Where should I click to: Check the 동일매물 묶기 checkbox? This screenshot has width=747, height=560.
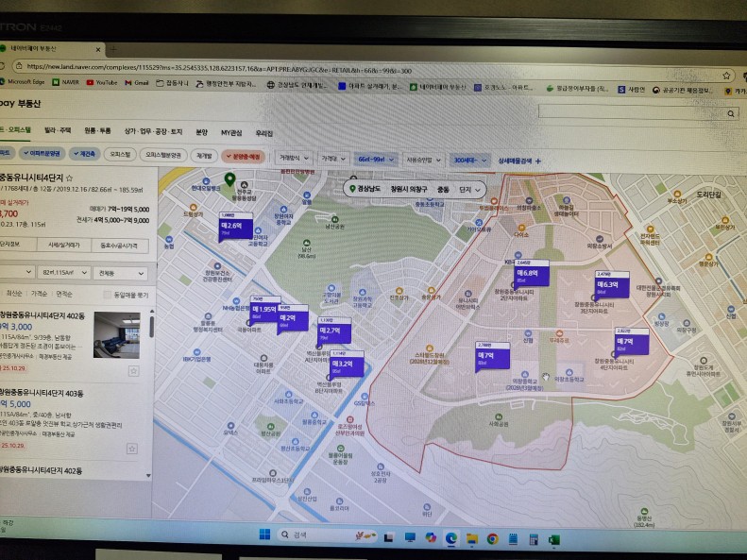tap(108, 295)
